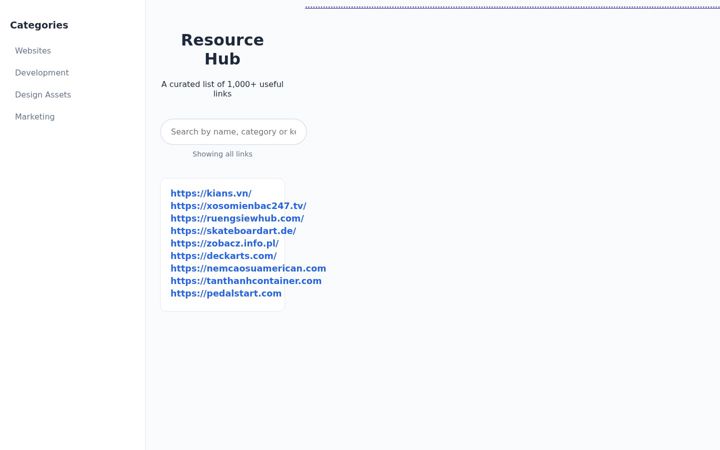Open the pedalstart.com link
Screen dimensions: 720x450
pos(226,293)
